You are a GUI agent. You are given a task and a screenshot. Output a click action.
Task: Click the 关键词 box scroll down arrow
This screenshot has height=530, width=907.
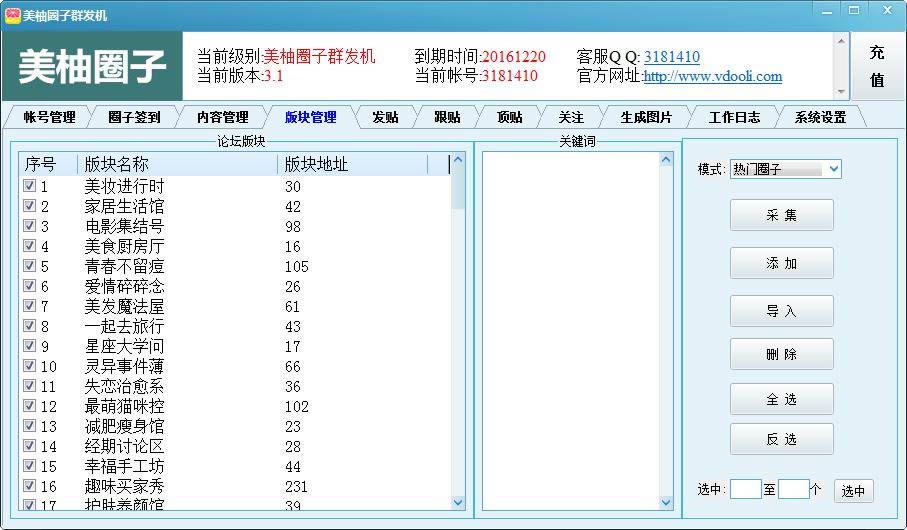coord(666,502)
